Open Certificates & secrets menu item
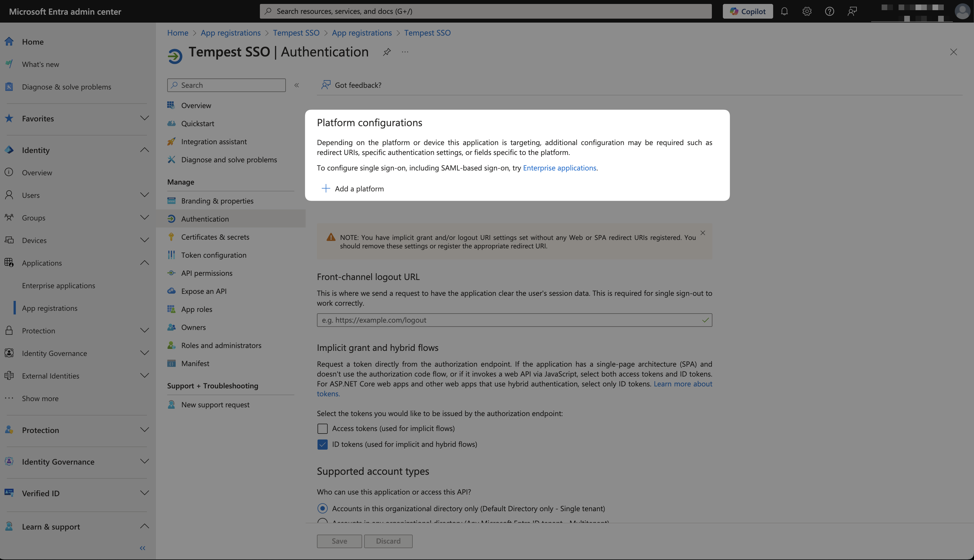The width and height of the screenshot is (974, 560). pyautogui.click(x=215, y=237)
